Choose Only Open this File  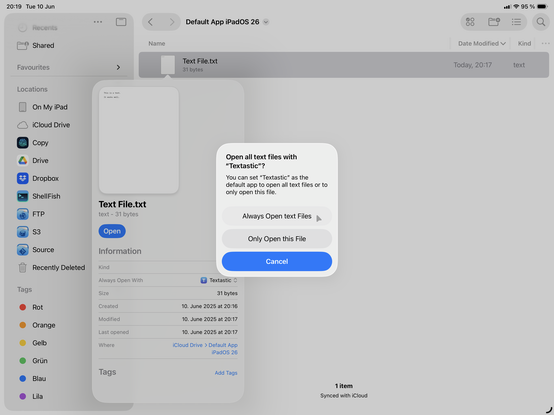click(x=277, y=239)
